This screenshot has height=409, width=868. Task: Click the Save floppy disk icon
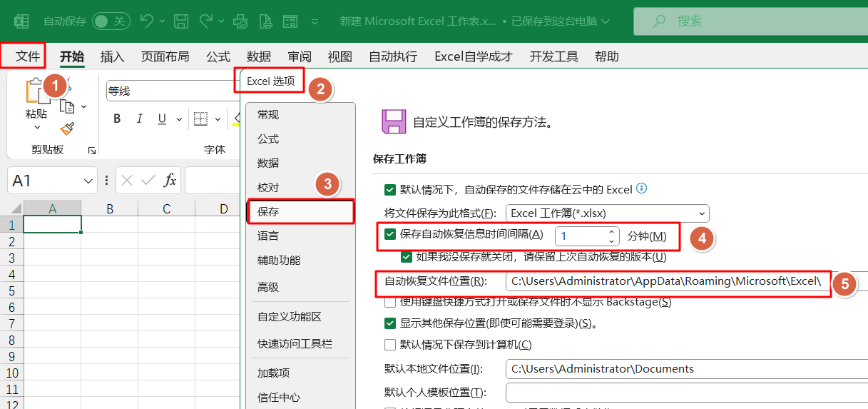(182, 21)
